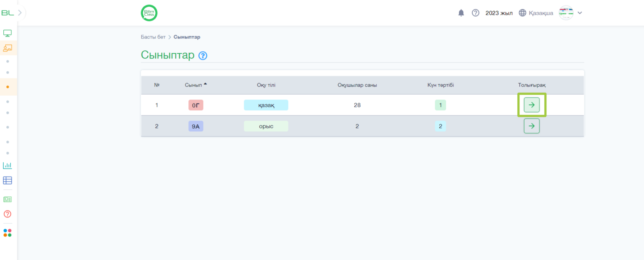The image size is (644, 260).
Task: Click the орыс language tag
Action: pyautogui.click(x=266, y=126)
